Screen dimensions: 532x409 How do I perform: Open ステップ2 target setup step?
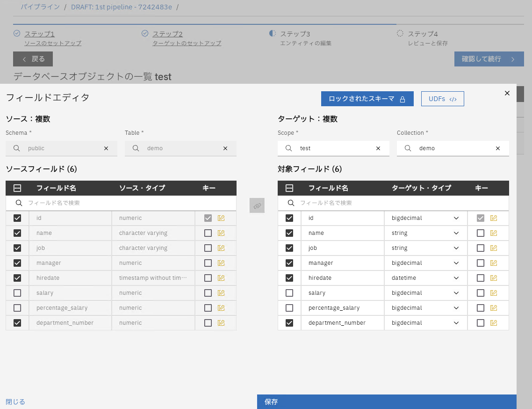tap(167, 34)
